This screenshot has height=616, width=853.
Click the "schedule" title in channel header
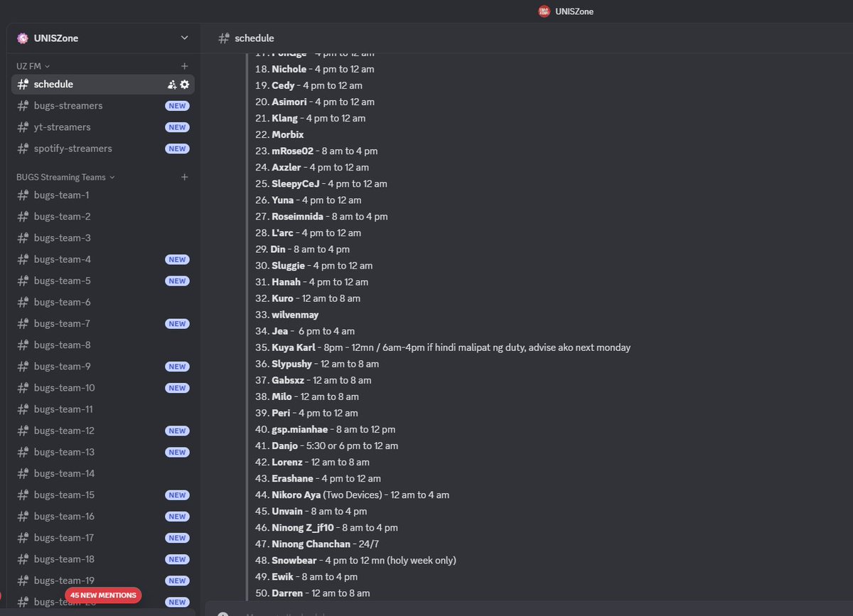click(255, 38)
